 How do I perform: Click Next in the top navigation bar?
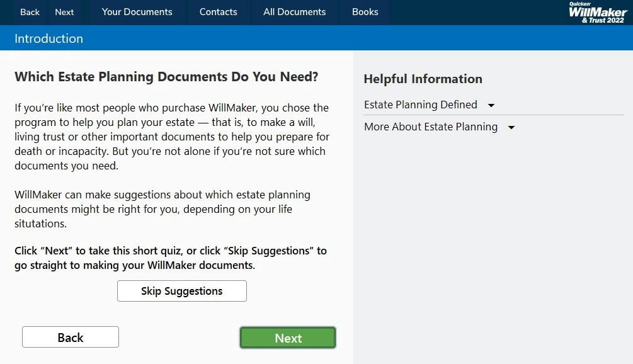64,12
